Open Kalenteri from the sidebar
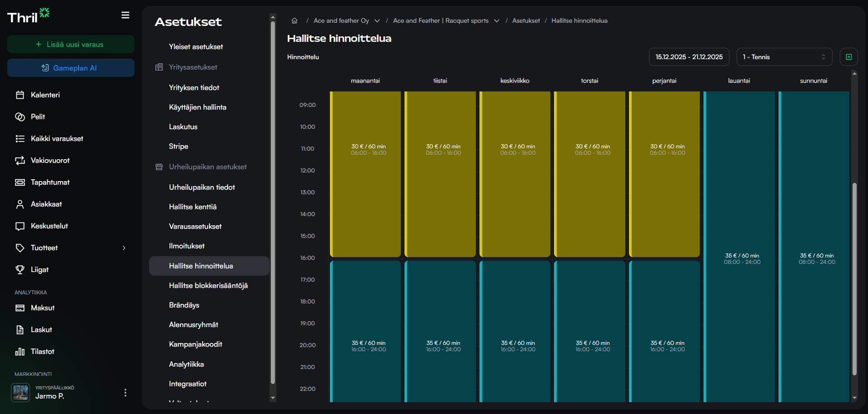Viewport: 868px width, 414px height. (45, 95)
